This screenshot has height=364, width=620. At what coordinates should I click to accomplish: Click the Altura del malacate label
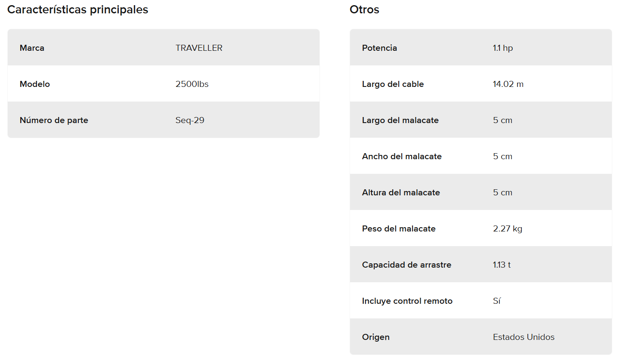coord(401,192)
